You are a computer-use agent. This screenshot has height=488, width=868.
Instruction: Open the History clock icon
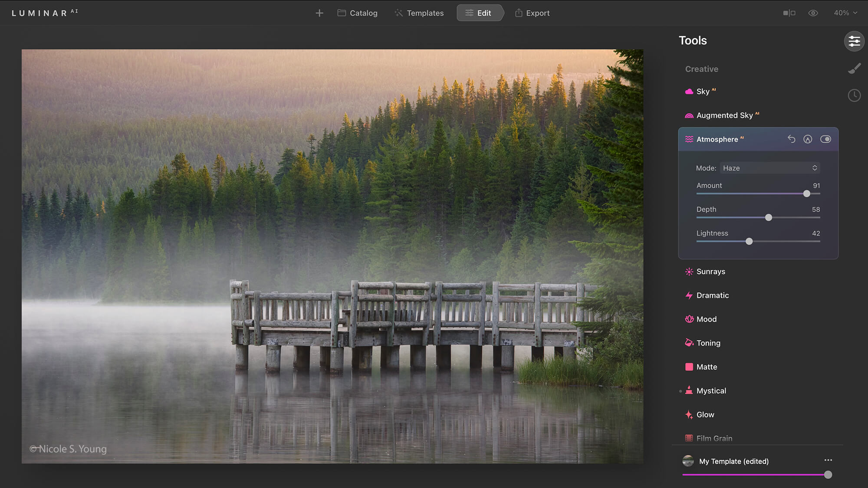(x=854, y=95)
